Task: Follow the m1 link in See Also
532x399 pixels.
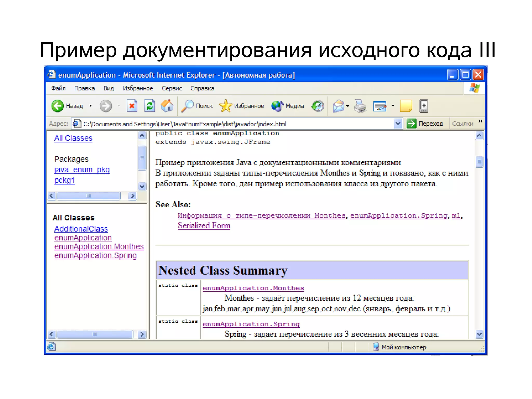Action: [x=456, y=215]
